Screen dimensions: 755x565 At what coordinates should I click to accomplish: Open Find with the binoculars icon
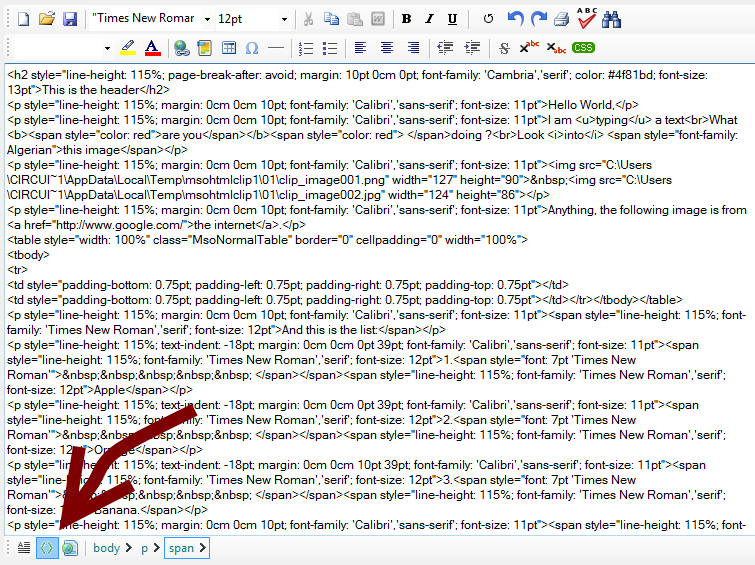pos(612,19)
